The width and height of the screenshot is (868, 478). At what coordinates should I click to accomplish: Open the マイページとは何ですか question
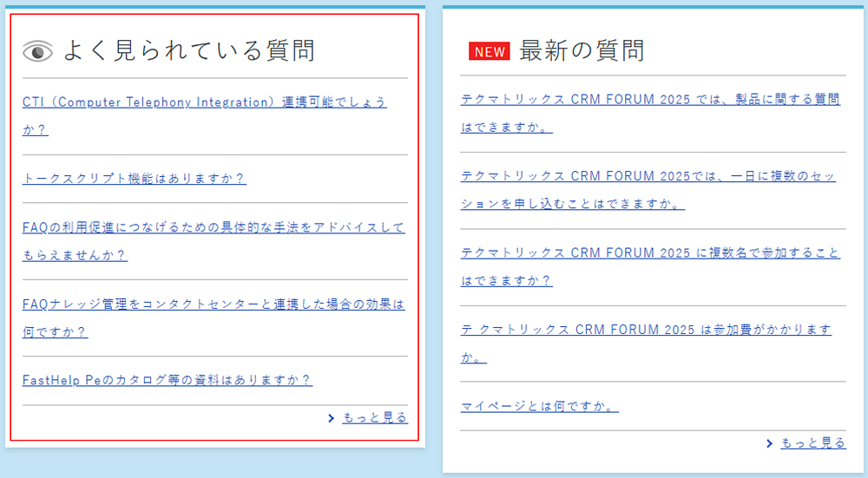pos(539,406)
